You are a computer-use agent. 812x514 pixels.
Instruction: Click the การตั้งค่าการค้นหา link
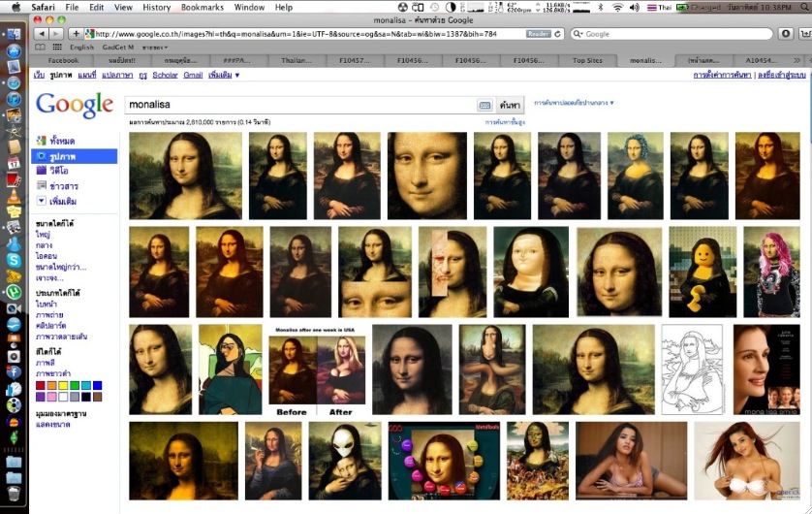click(x=722, y=75)
